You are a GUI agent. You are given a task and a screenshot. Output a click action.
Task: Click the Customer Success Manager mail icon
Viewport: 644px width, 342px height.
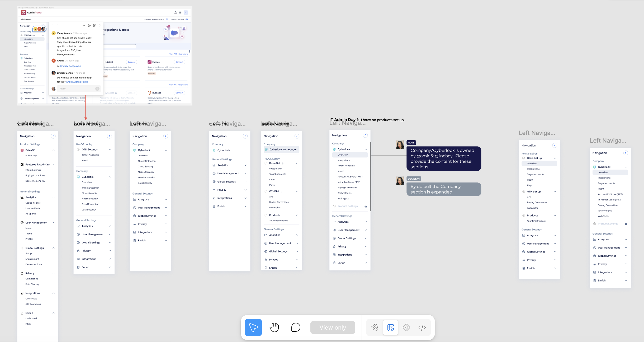[x=167, y=19]
